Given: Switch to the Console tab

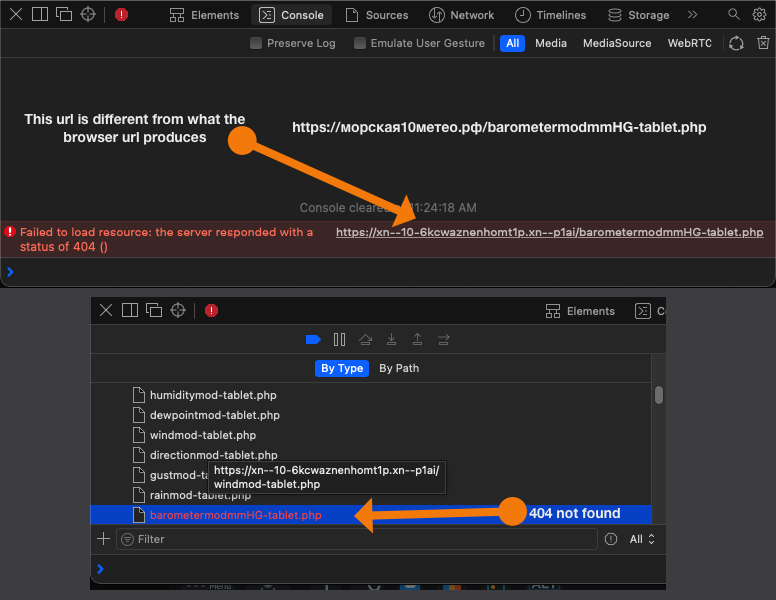Looking at the screenshot, I should coord(292,15).
